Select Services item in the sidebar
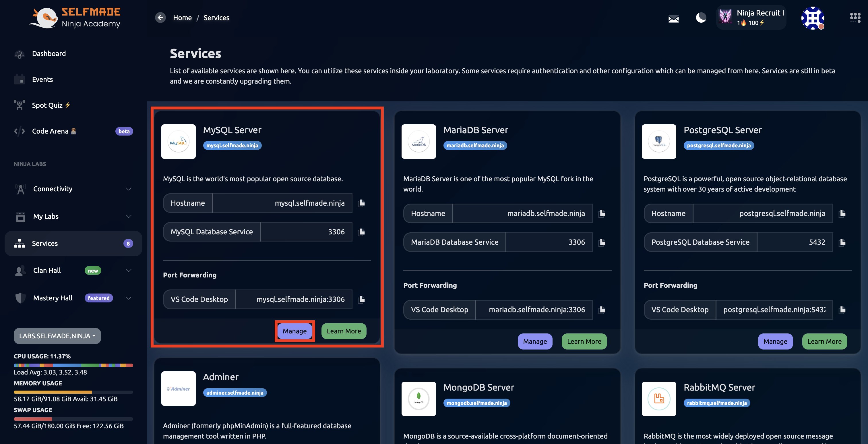868x444 pixels. tap(73, 244)
